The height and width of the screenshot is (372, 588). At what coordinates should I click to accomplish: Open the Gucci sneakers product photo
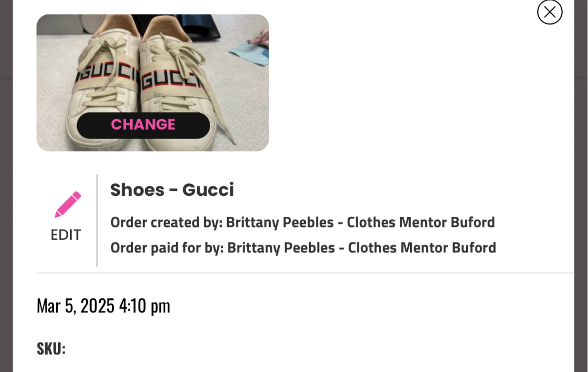(x=153, y=83)
